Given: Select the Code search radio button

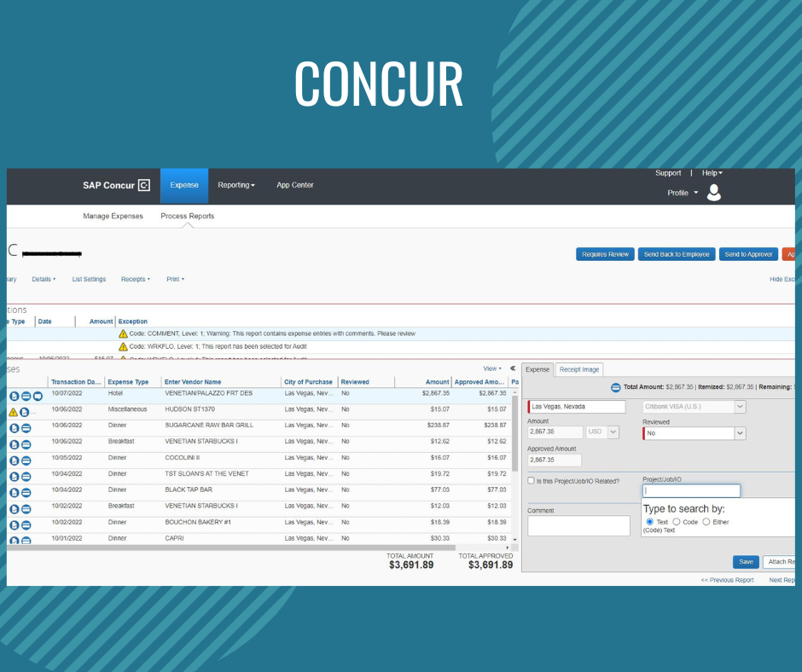Looking at the screenshot, I should pyautogui.click(x=677, y=522).
